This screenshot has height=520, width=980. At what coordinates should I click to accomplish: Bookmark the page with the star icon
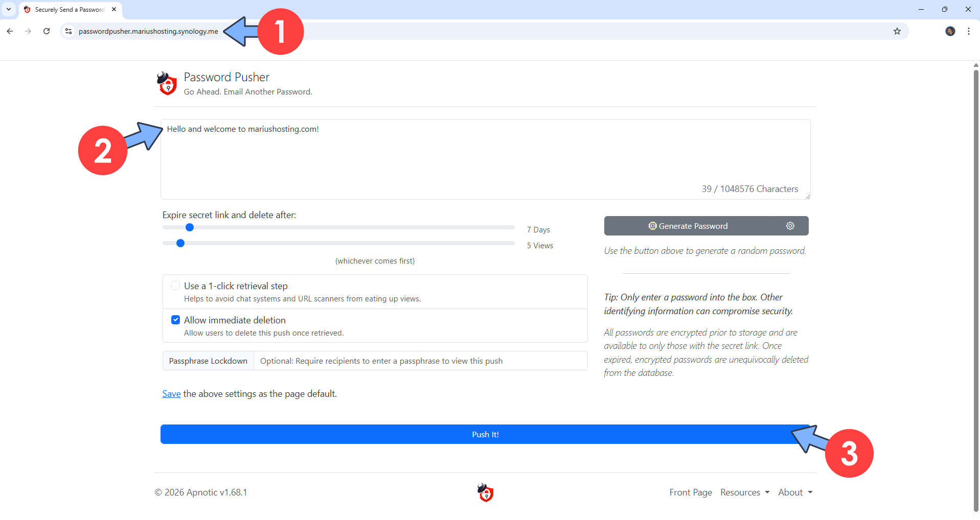coord(897,31)
